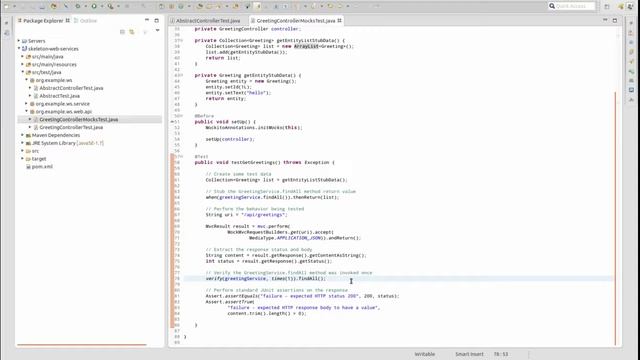Click the 78 : 53 cursor position
Viewport: 640px width, 360px height.
(501, 354)
